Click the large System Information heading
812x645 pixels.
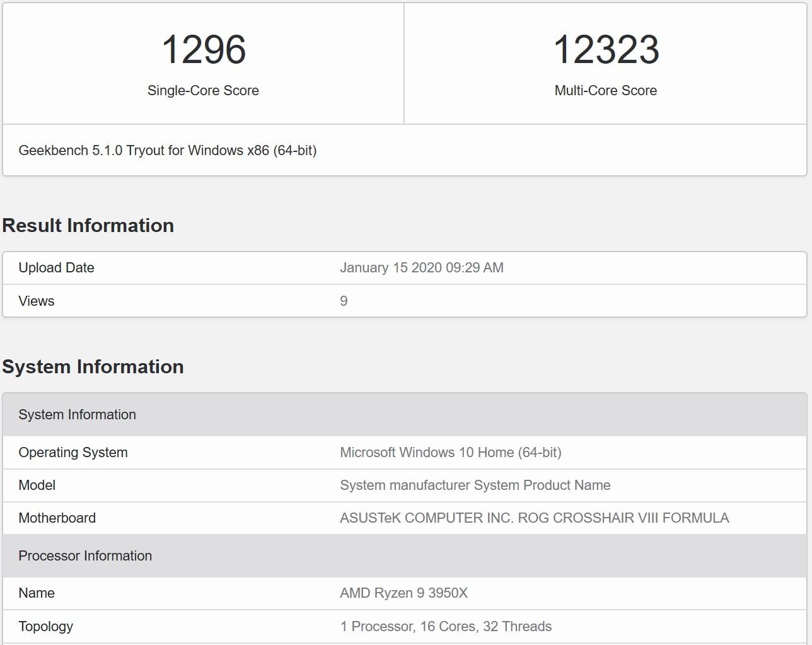point(93,366)
